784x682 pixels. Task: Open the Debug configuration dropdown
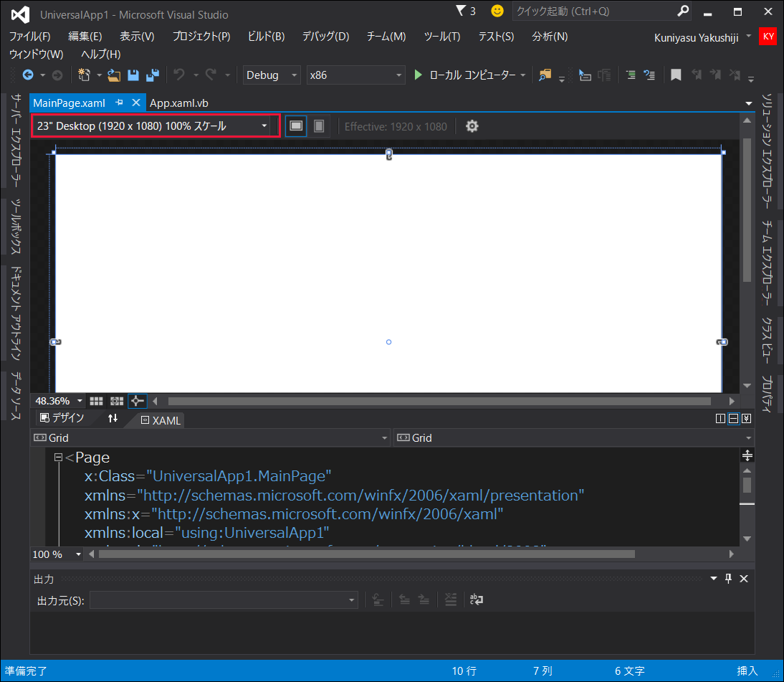[272, 75]
